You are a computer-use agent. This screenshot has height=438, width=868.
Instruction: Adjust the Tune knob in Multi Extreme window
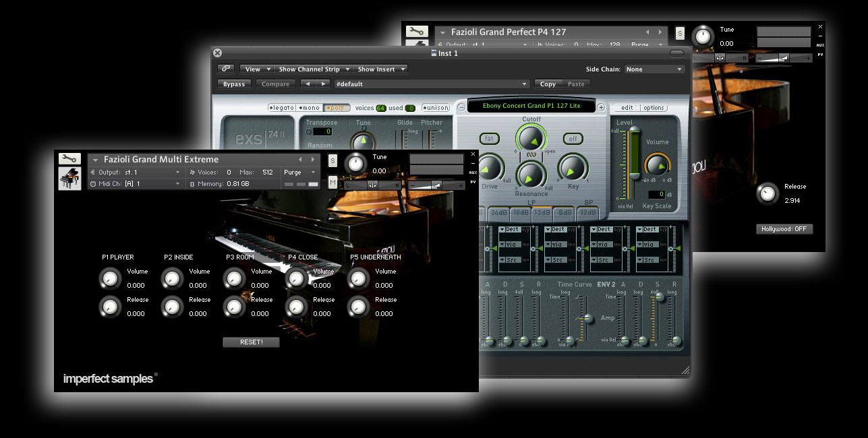point(355,164)
